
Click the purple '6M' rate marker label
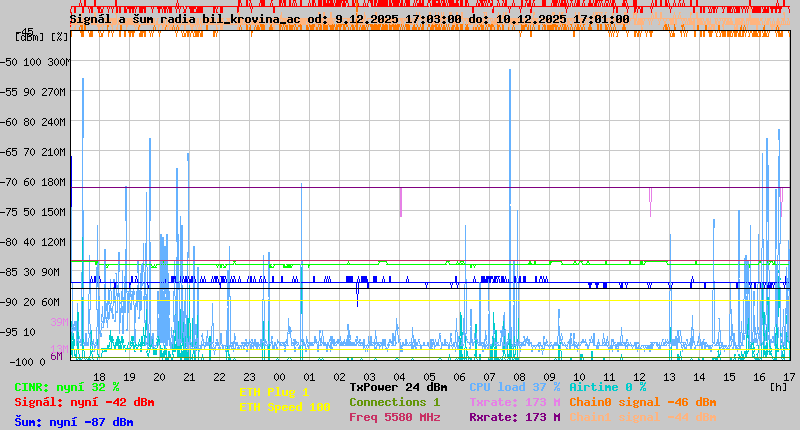point(57,356)
